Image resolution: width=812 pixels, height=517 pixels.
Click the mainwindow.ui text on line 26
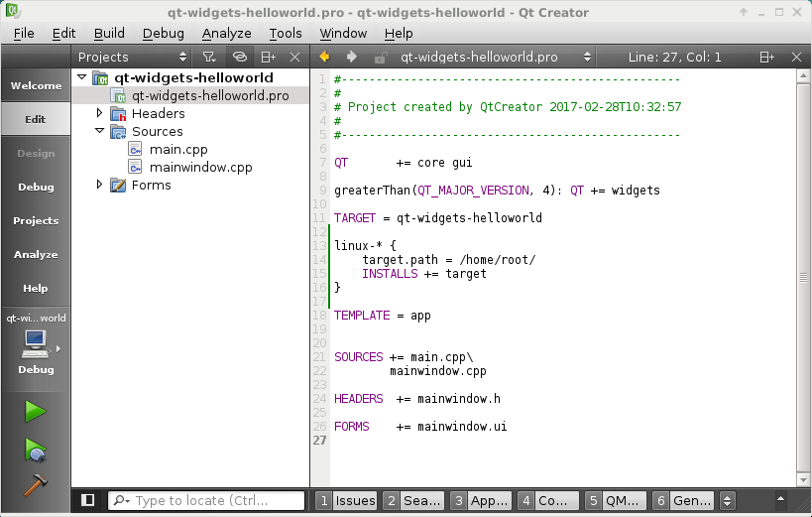(462, 427)
